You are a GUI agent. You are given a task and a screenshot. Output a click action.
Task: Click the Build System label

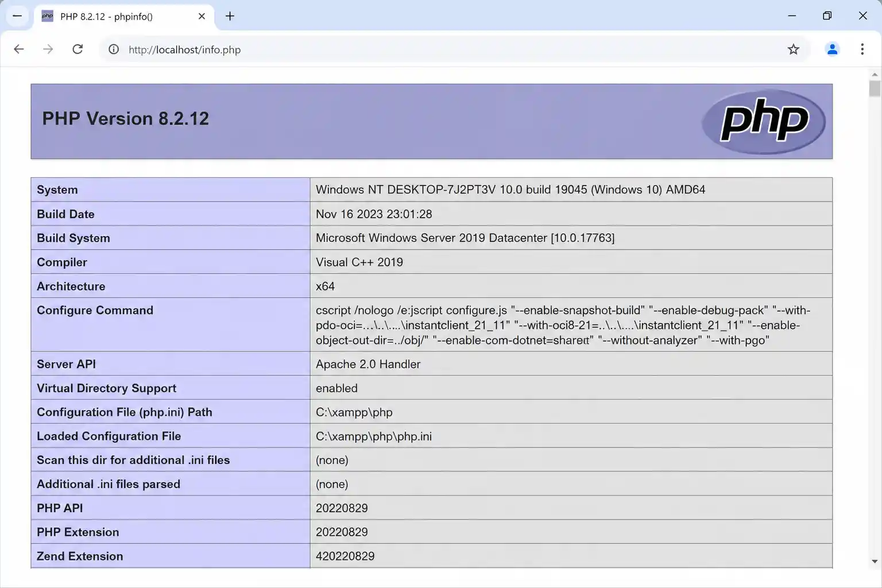pos(73,238)
